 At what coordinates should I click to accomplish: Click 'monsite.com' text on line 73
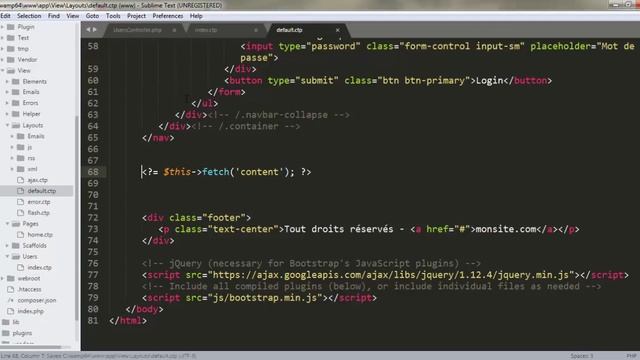506,229
